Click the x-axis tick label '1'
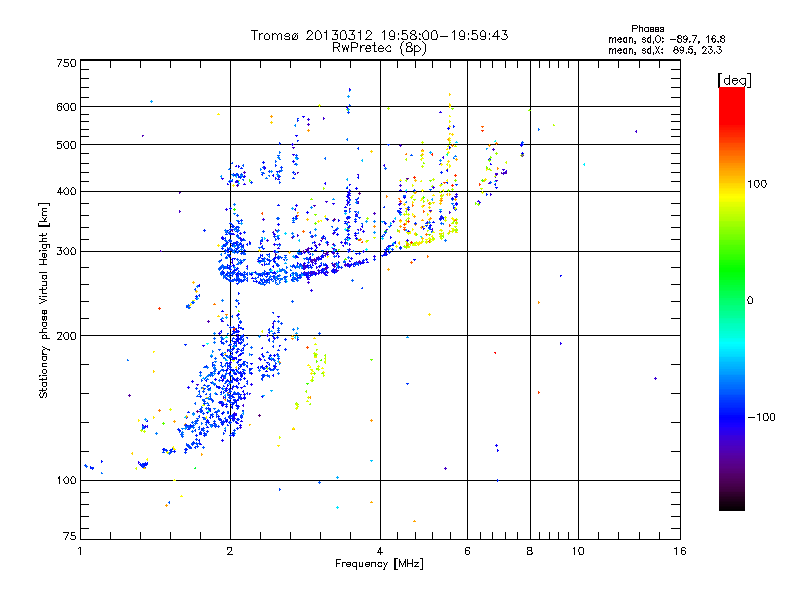 click(x=80, y=551)
